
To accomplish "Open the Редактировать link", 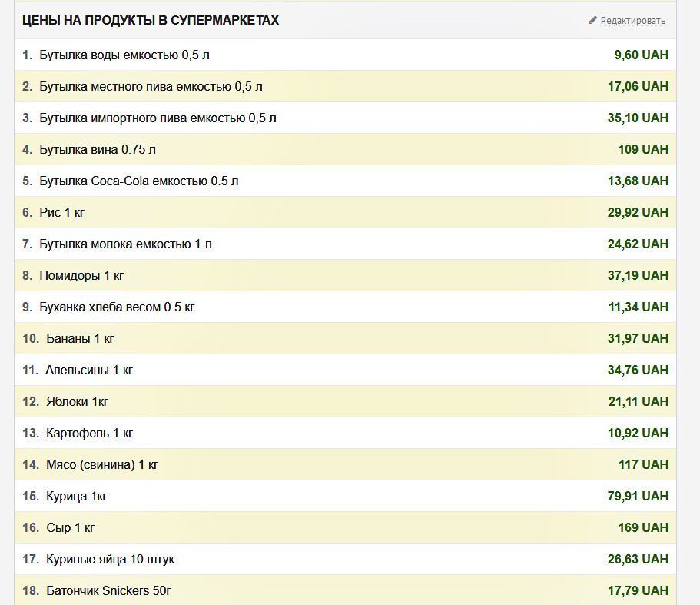I will [x=632, y=21].
